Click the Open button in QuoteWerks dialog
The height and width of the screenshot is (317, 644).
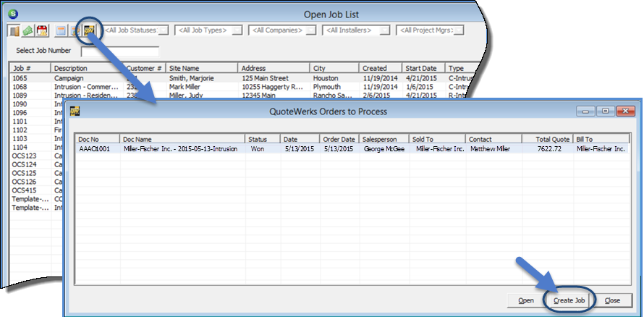[526, 300]
